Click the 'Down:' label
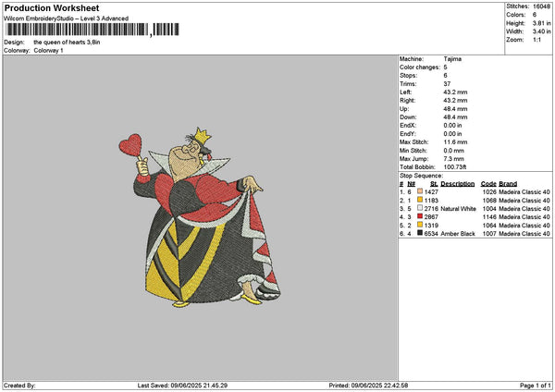555x392 pixels. click(408, 117)
